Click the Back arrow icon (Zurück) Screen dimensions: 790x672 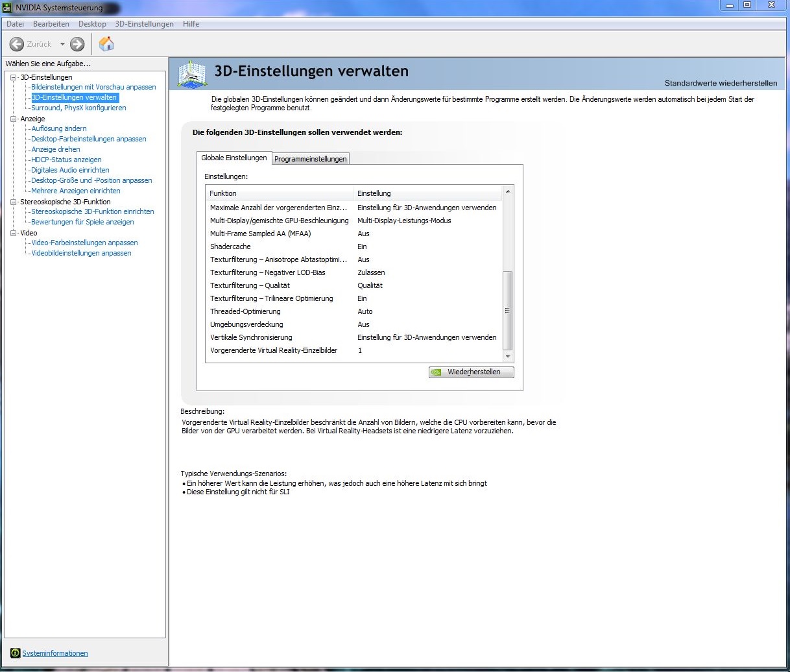[x=17, y=44]
